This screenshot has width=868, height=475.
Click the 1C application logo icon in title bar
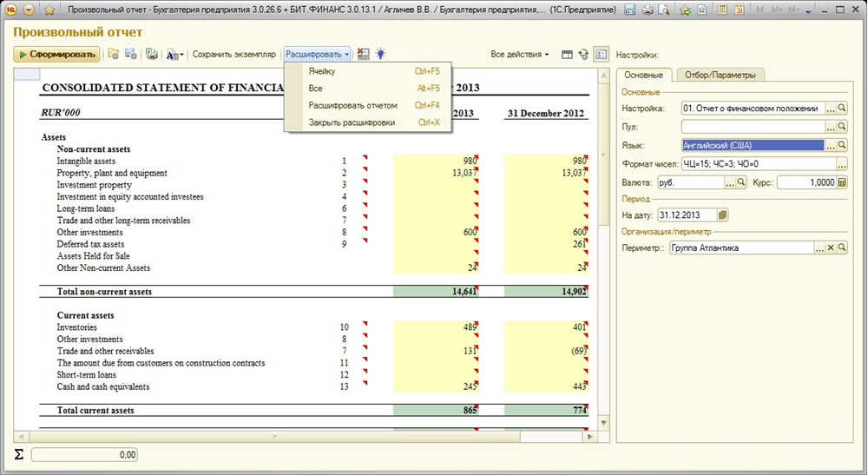pos(10,10)
